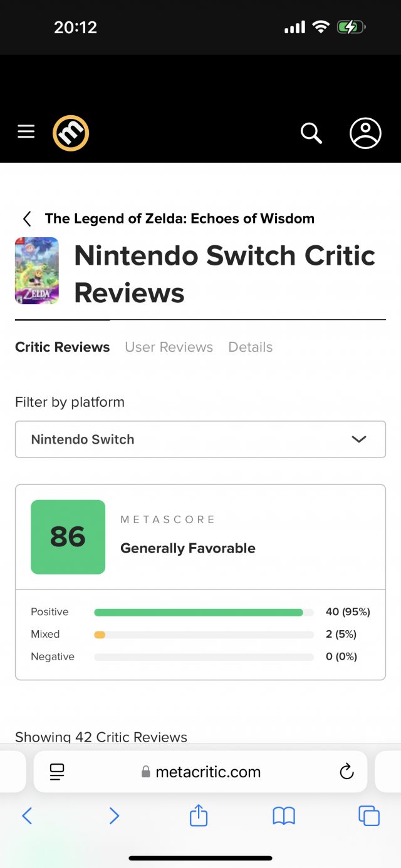Show Safari open tabs overview
This screenshot has width=401, height=868.
click(x=368, y=815)
